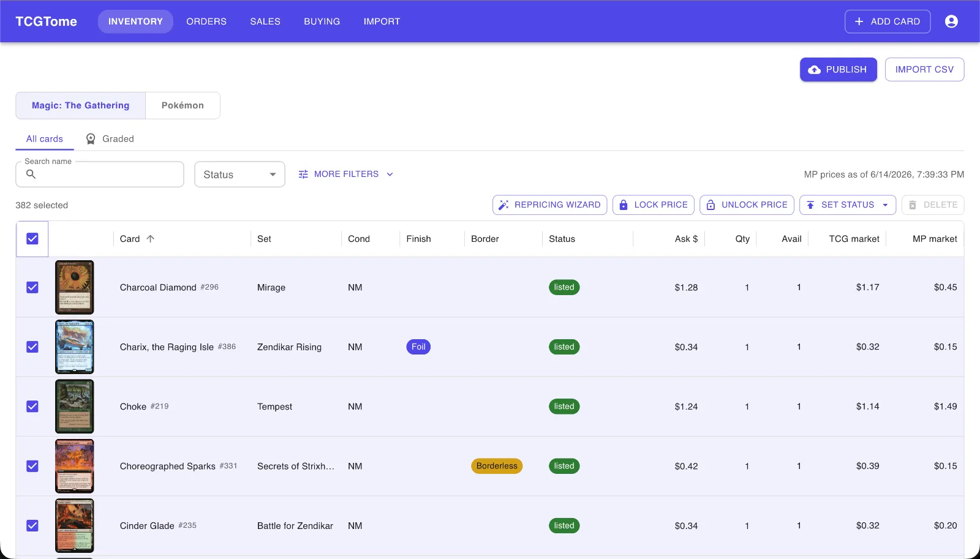Image resolution: width=980 pixels, height=559 pixels.
Task: Click the cloud upload icon on Publish
Action: tap(815, 70)
